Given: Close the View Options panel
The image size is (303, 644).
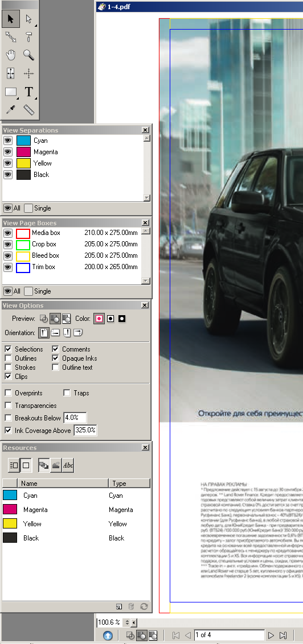Looking at the screenshot, I should tap(145, 305).
